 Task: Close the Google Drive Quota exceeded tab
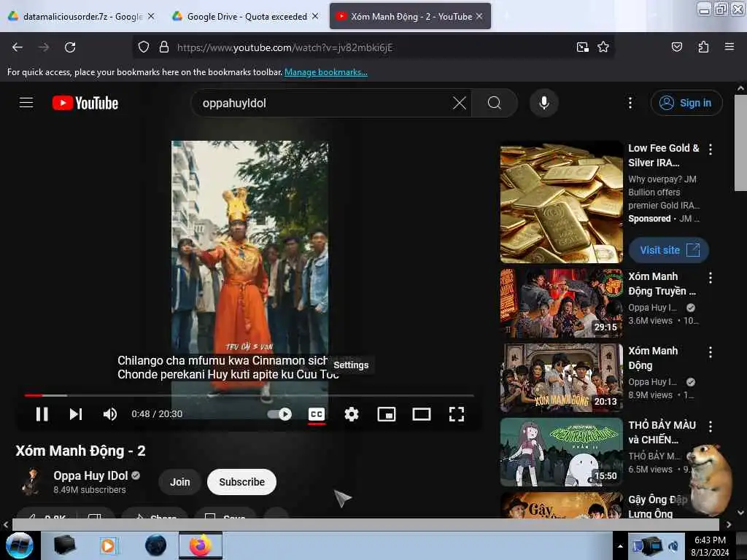tap(315, 16)
